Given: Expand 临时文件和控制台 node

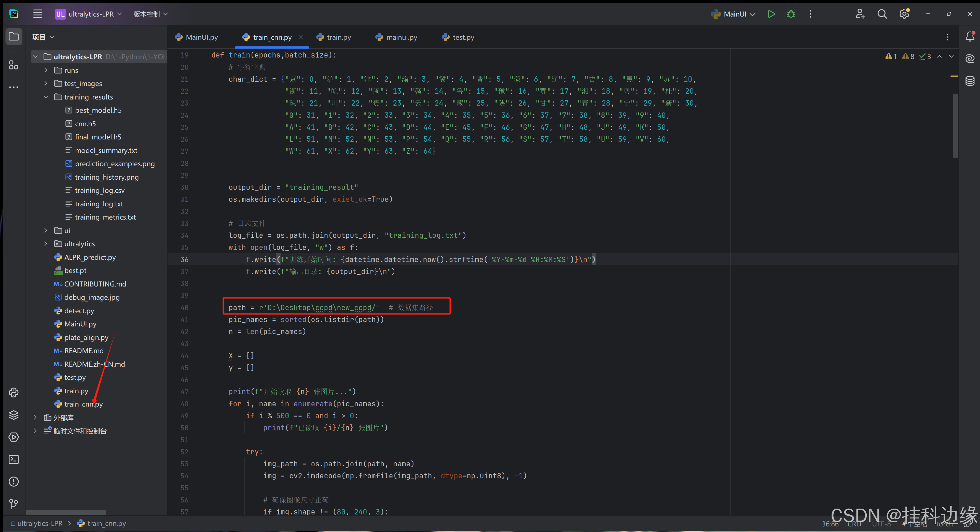Looking at the screenshot, I should pyautogui.click(x=35, y=431).
